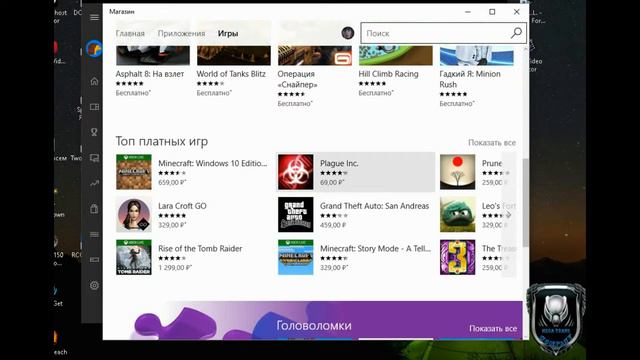Click the Plague Inc. title text
640x360 pixels.
coord(339,163)
